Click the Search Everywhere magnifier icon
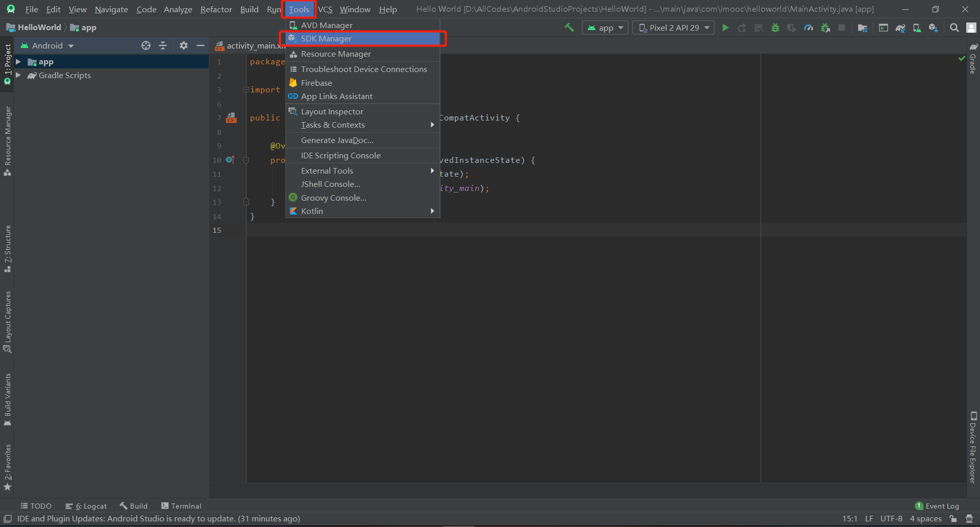980x527 pixels. pyautogui.click(x=954, y=28)
